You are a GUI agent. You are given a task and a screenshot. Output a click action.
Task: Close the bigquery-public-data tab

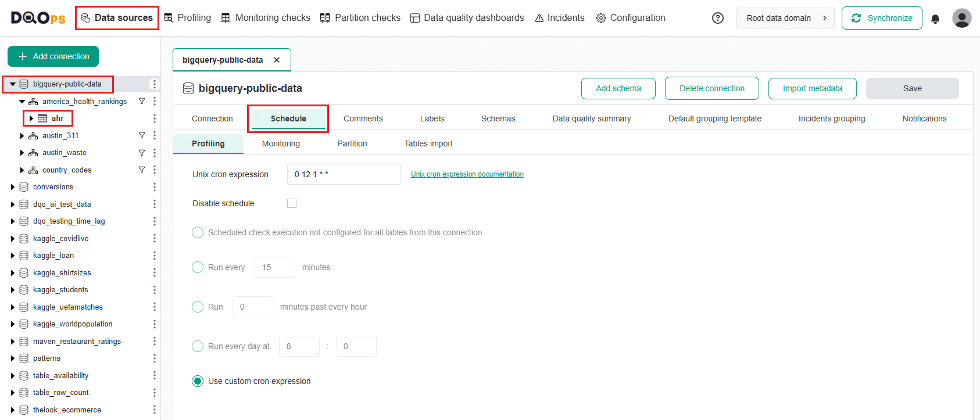point(277,60)
